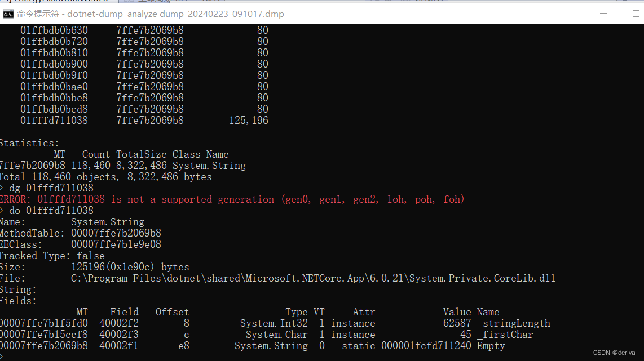Screen dimensions: 644x361
Task: Click the CSDN @deriva watermark text
Action: tap(616, 352)
